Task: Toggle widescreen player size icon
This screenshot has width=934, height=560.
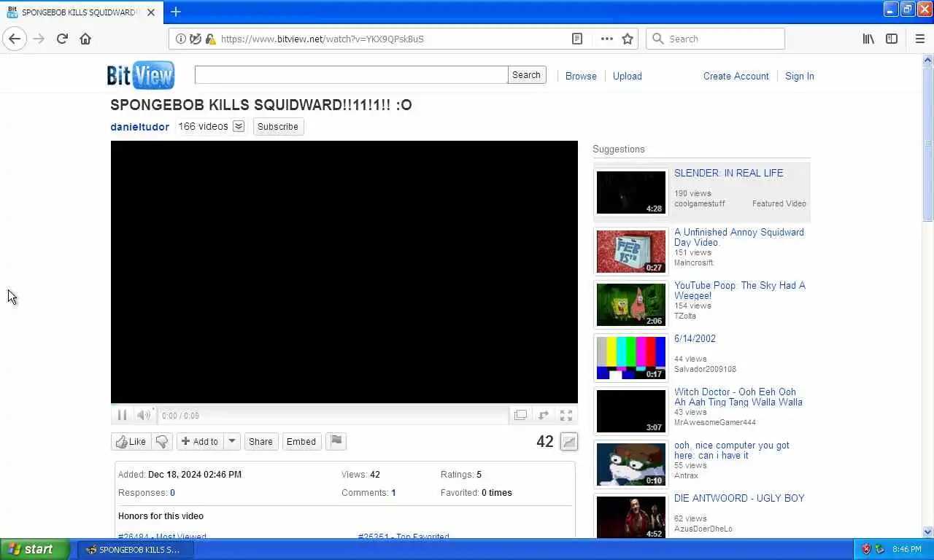Action: point(520,415)
